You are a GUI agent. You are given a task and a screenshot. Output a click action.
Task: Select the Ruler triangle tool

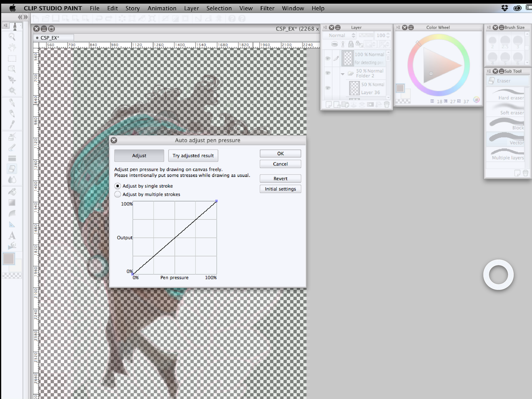tap(12, 224)
